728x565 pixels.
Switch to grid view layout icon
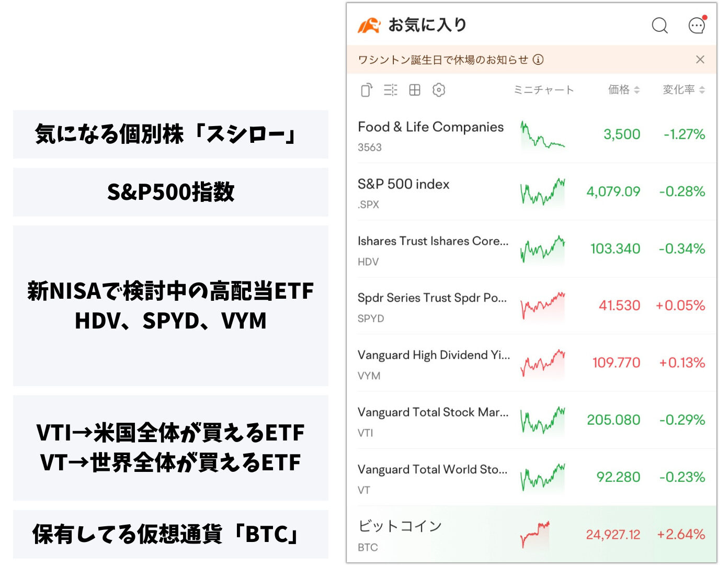click(415, 90)
